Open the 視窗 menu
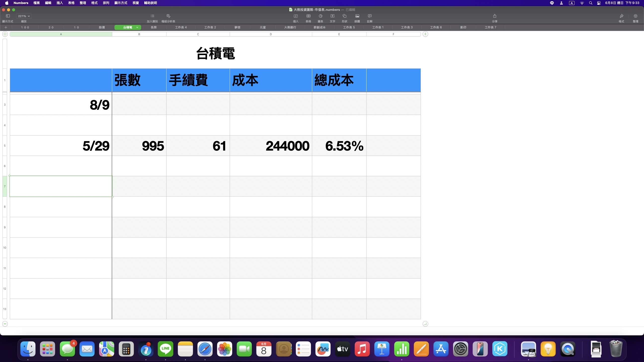644x362 pixels. tap(136, 3)
